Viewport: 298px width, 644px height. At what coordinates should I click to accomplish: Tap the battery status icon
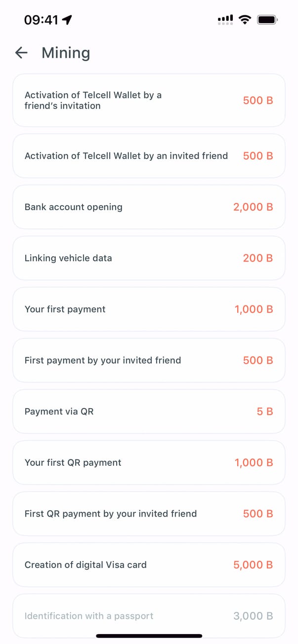(x=267, y=20)
